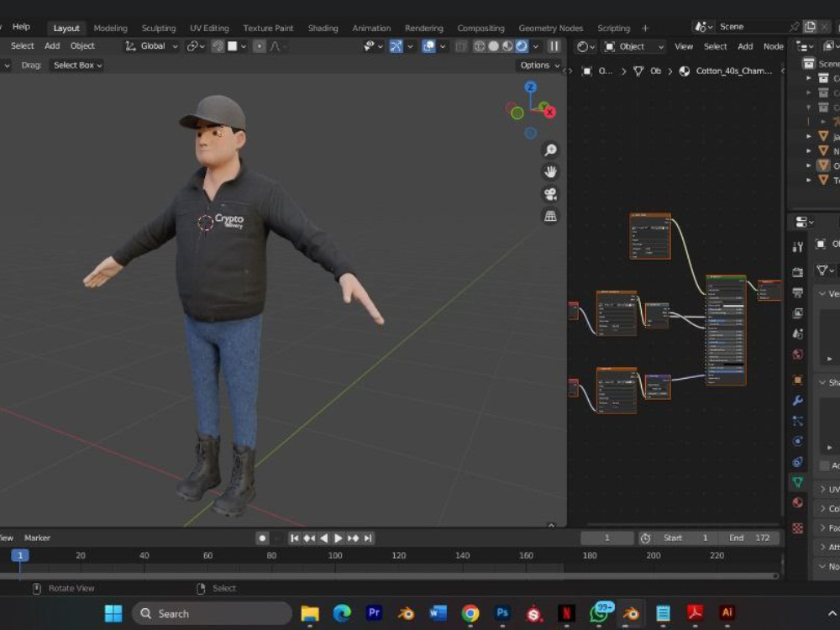Pin the Scene with the pin icon

795,27
